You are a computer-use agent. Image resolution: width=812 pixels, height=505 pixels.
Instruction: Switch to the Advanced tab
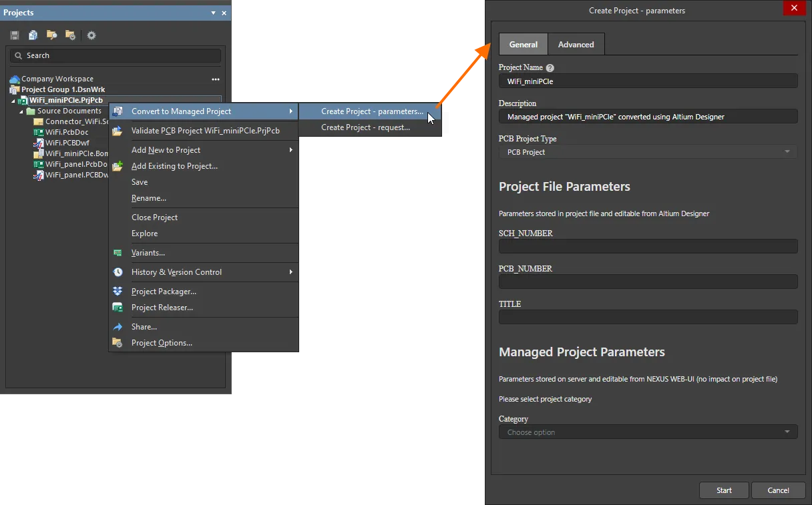pyautogui.click(x=576, y=45)
